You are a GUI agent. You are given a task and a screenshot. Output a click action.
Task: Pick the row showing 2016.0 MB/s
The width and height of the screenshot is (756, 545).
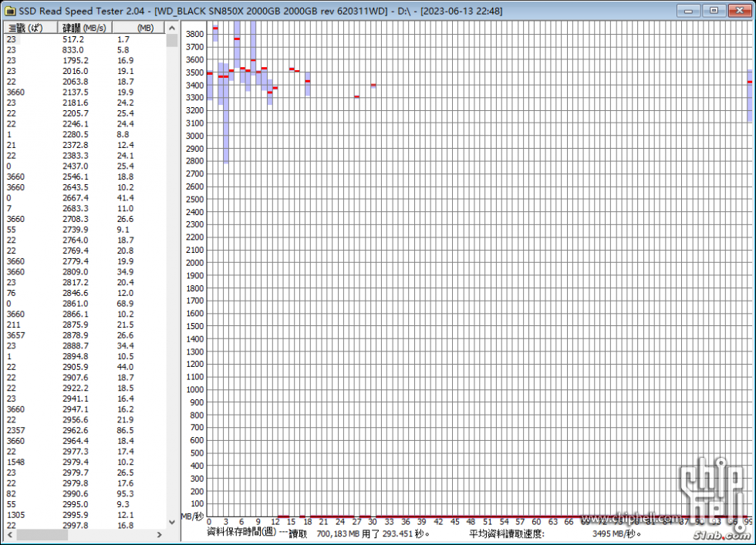[x=85, y=72]
